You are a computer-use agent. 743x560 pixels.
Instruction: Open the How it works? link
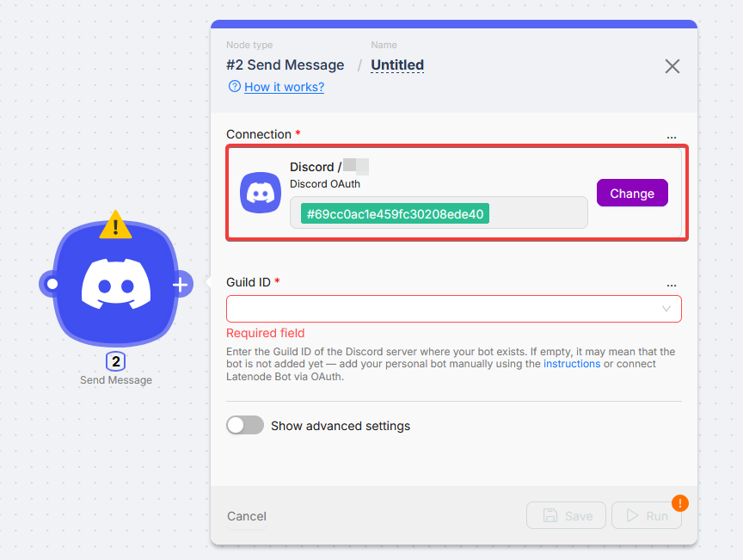pos(284,87)
